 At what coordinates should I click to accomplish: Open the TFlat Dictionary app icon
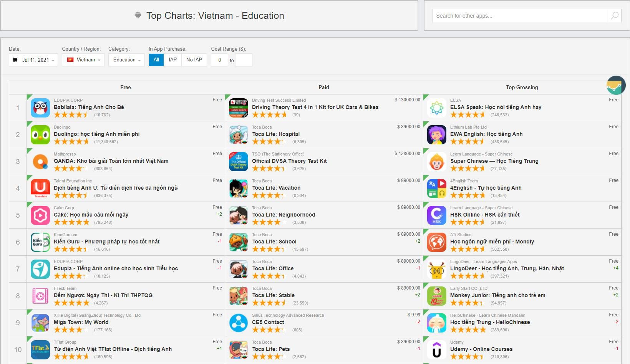pos(40,350)
